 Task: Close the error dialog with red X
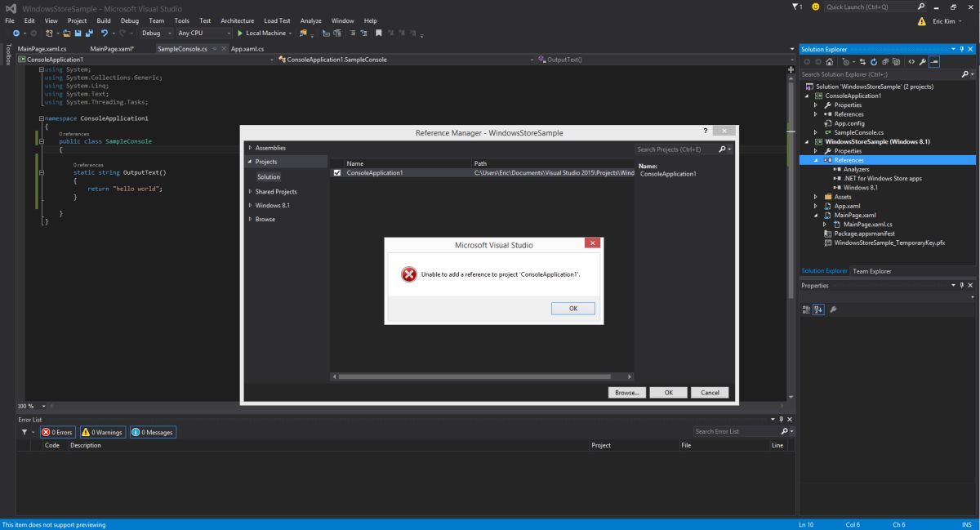(593, 243)
